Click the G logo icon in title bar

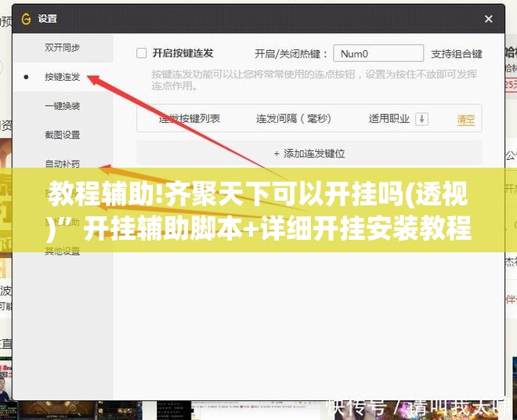(x=26, y=19)
